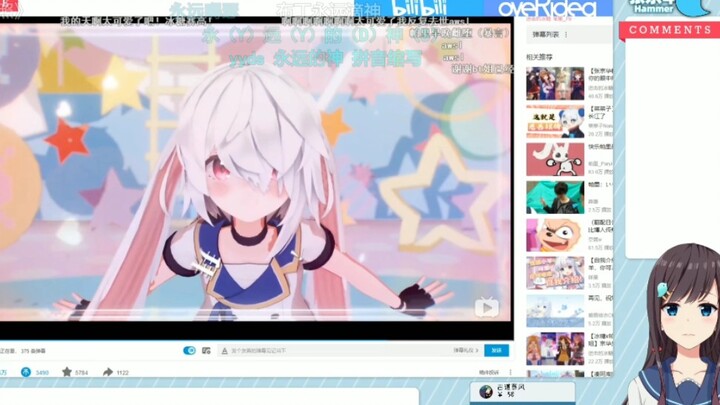Open recommended pale blue snowy thumbnail
The width and height of the screenshot is (720, 405).
[x=555, y=311]
